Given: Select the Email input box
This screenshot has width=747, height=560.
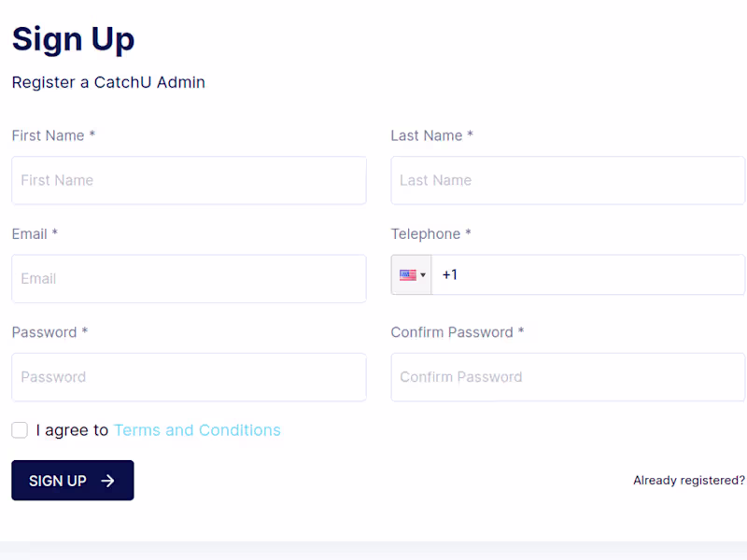Looking at the screenshot, I should pyautogui.click(x=189, y=278).
